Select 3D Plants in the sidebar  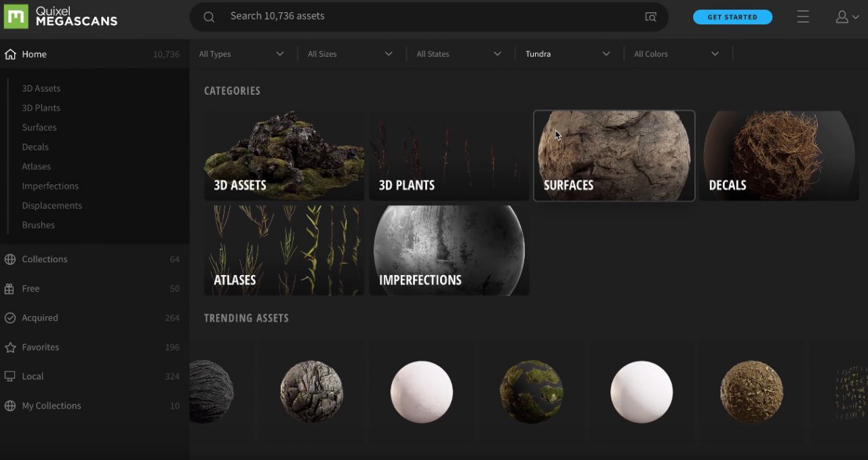point(41,108)
